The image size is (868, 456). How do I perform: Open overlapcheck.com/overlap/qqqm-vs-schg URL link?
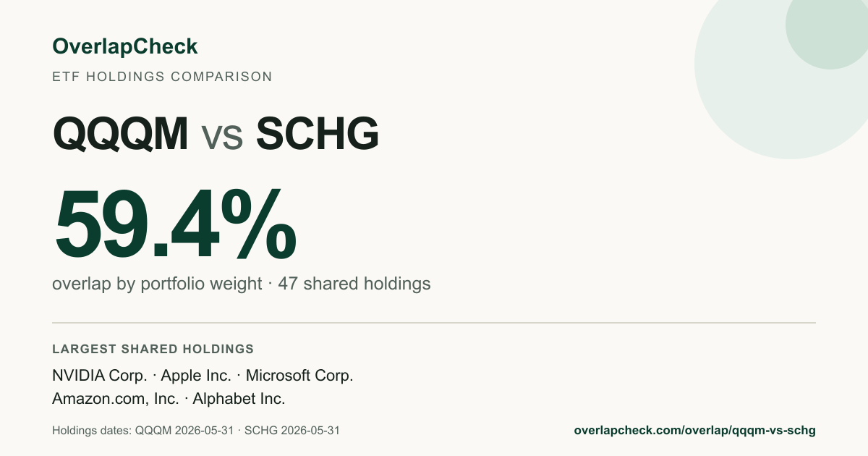click(x=694, y=430)
